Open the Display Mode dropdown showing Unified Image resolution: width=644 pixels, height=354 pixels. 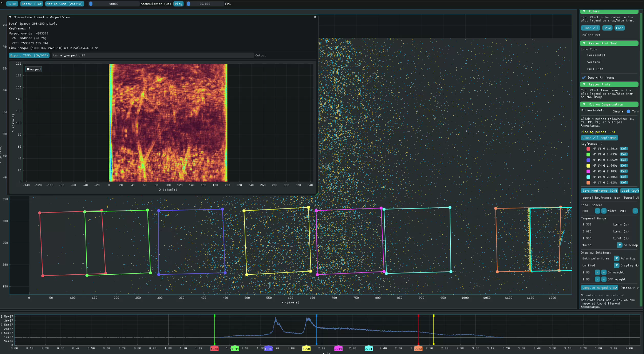[617, 266]
